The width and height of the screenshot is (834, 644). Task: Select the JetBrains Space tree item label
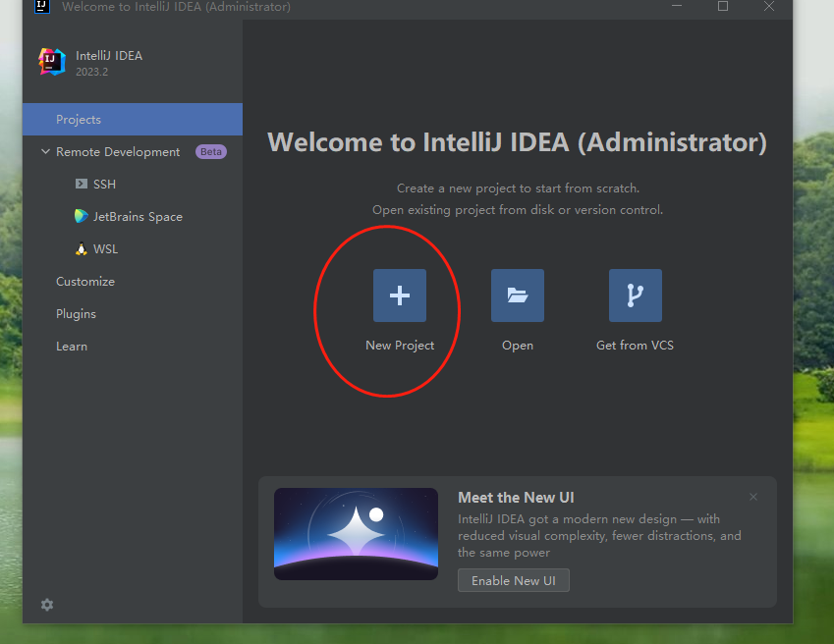tap(138, 217)
